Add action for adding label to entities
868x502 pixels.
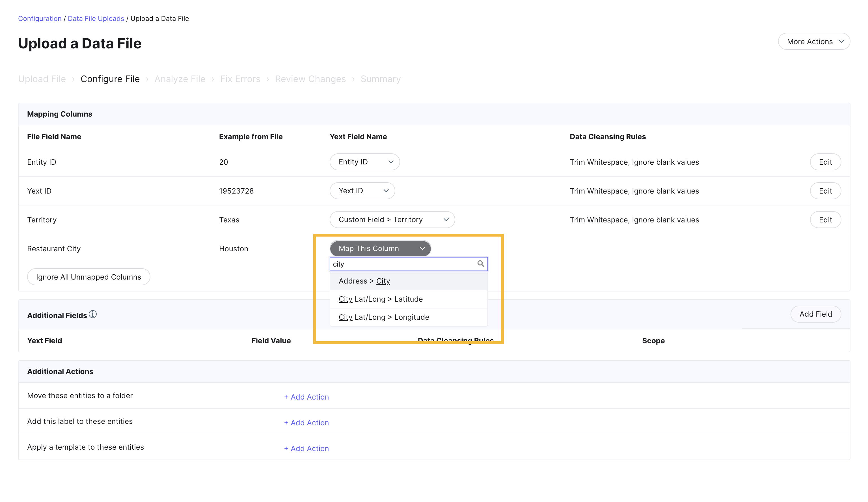(306, 423)
